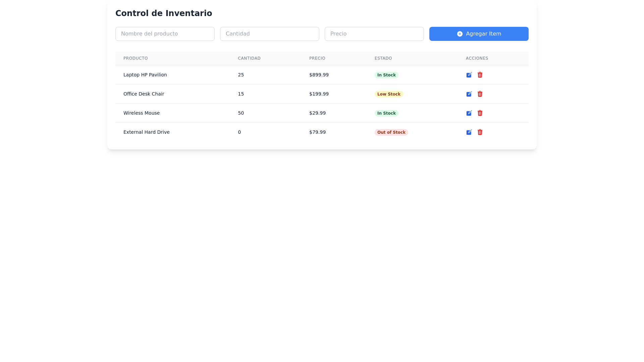The height and width of the screenshot is (362, 644).
Task: Delete the Office Desk Chair item
Action: pos(480,94)
